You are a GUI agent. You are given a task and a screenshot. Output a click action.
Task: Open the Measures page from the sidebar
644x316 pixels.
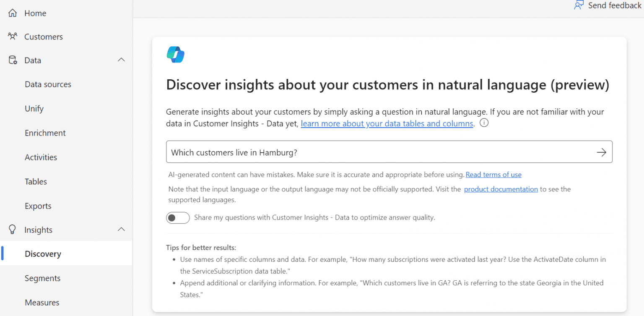pyautogui.click(x=42, y=302)
